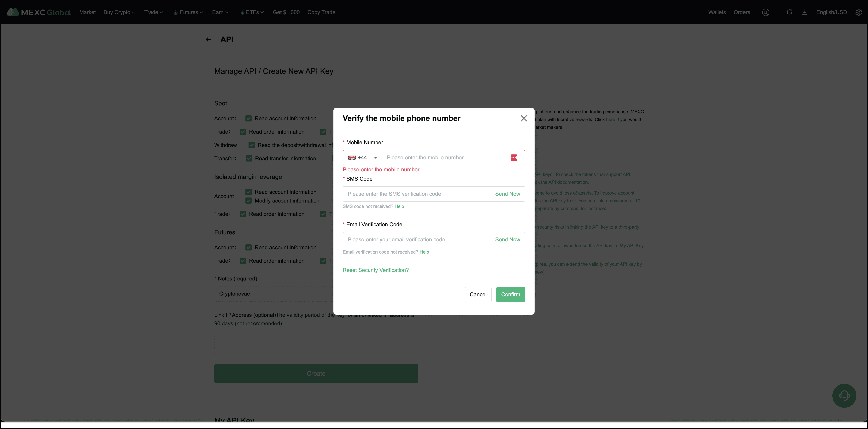Image resolution: width=868 pixels, height=429 pixels.
Task: Toggle Isolated margin Read account information checkbox
Action: pos(249,192)
